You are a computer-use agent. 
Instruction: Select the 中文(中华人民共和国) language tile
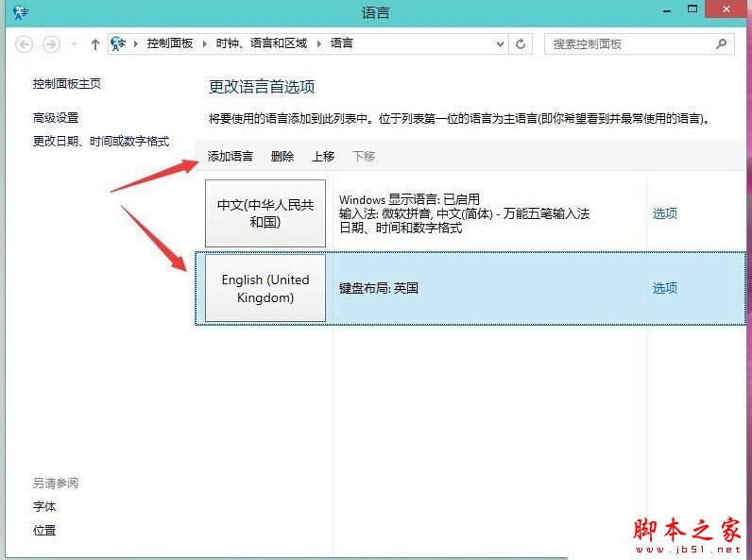(265, 213)
